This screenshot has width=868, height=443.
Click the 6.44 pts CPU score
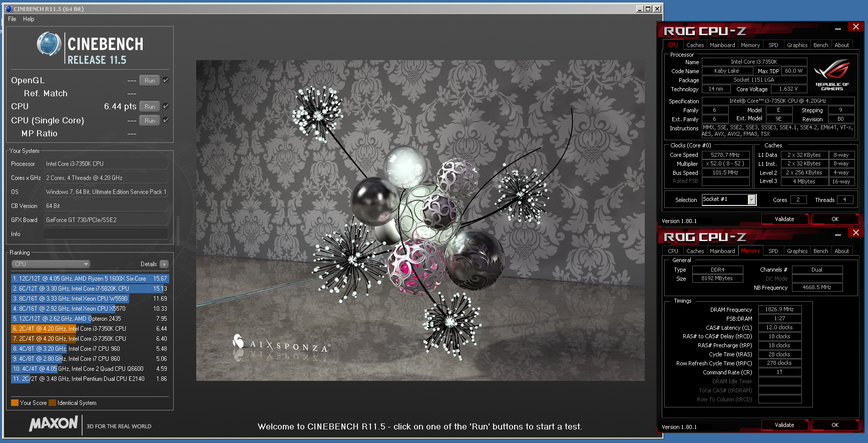(120, 106)
